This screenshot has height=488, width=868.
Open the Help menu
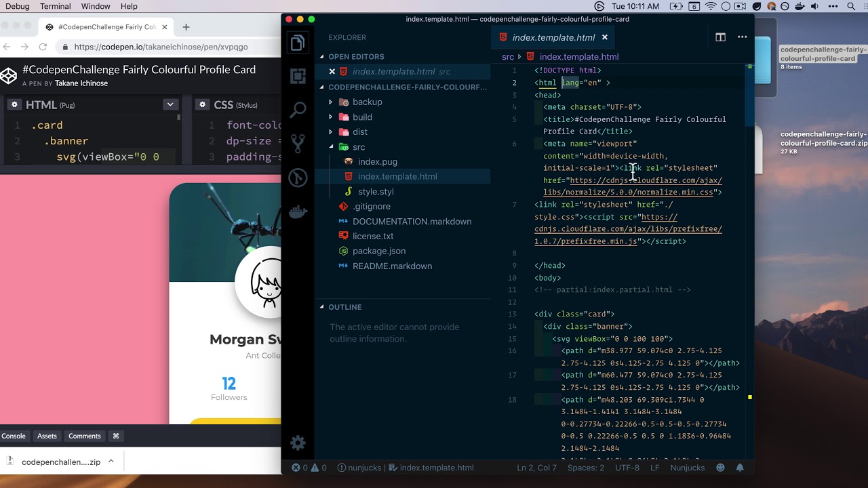pyautogui.click(x=129, y=6)
